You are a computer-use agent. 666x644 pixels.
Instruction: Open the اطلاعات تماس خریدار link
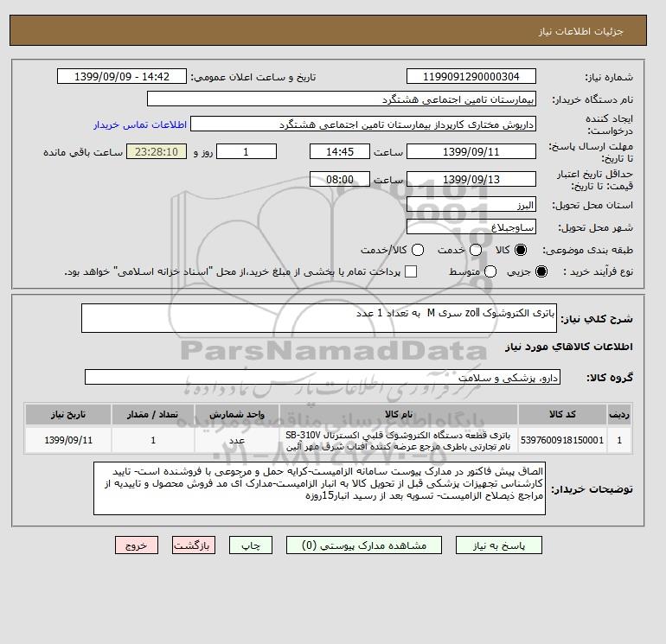coord(140,124)
